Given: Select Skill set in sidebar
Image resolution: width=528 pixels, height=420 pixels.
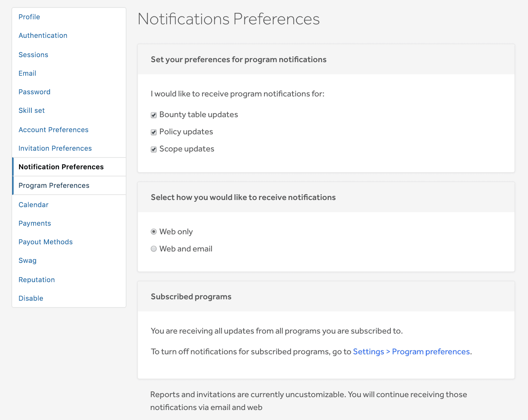Looking at the screenshot, I should click(x=31, y=110).
